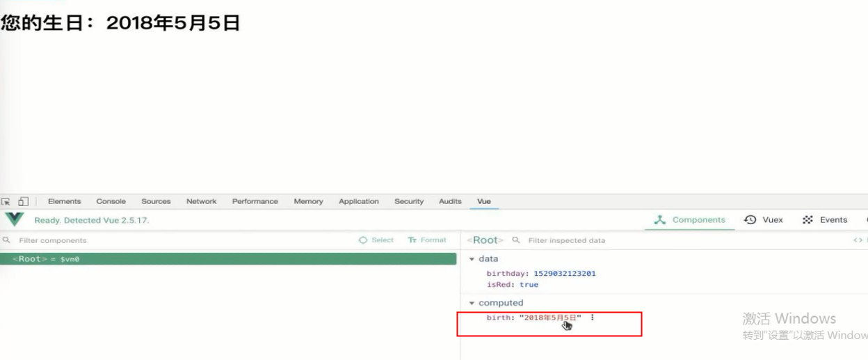Open the Security tab
868x360 pixels.
click(x=409, y=201)
